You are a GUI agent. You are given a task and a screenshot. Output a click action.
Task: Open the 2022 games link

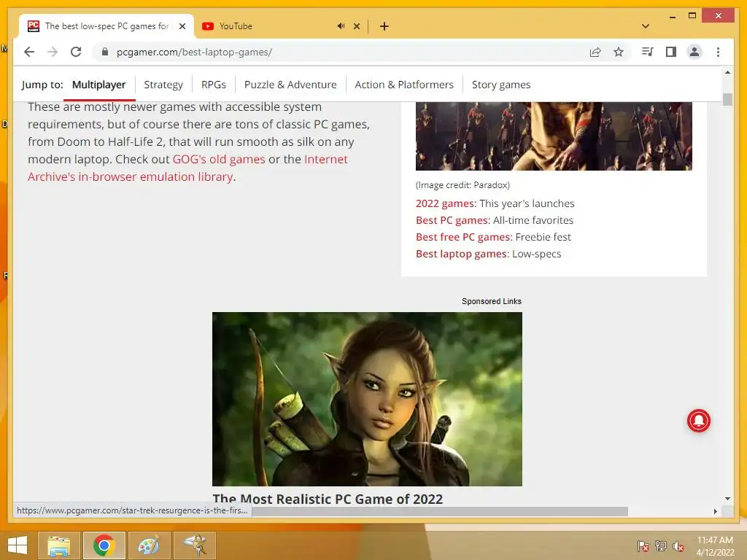(x=445, y=204)
